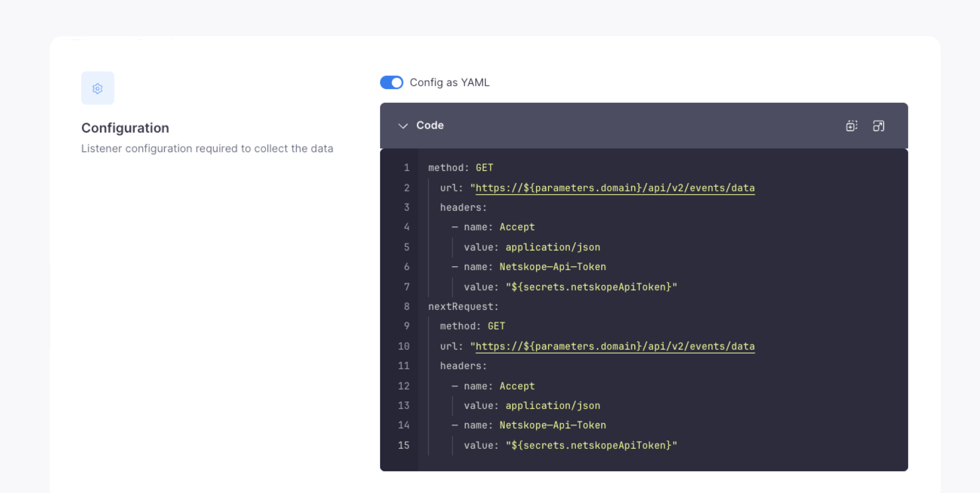Image resolution: width=980 pixels, height=493 pixels.
Task: Click line number 8 in the gutter
Action: point(406,307)
